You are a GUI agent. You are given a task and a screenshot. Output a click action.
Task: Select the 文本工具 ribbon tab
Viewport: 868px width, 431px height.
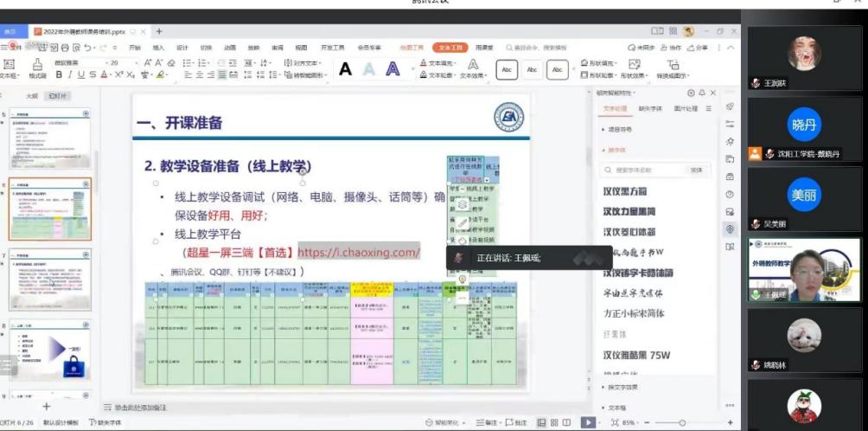450,48
